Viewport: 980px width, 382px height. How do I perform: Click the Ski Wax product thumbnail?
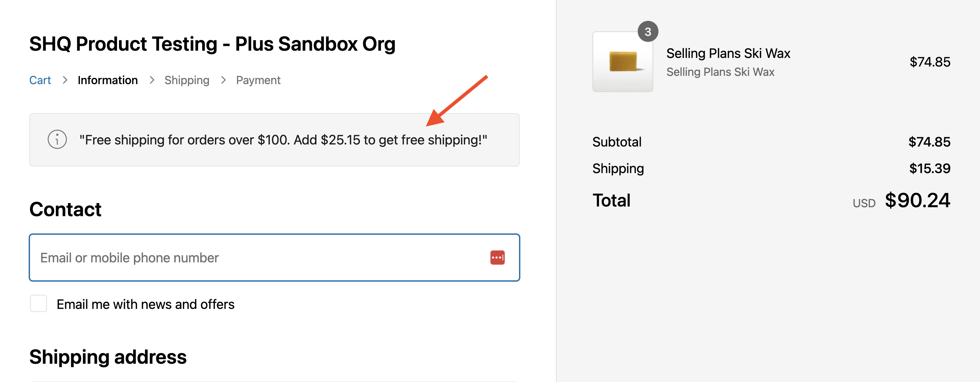click(x=623, y=62)
